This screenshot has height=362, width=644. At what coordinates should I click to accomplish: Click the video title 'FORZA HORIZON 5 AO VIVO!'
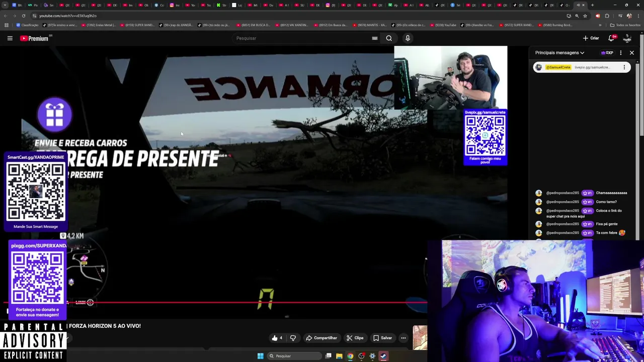105,326
